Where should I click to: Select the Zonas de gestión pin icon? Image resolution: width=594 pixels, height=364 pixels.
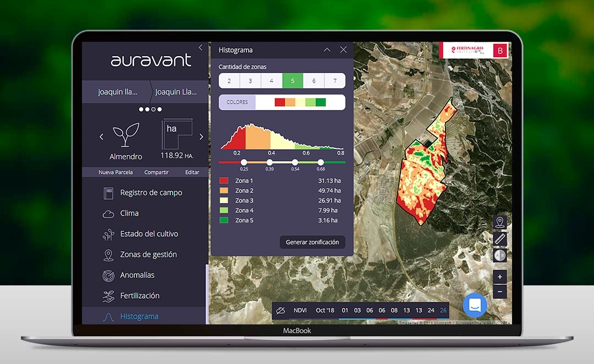108,255
